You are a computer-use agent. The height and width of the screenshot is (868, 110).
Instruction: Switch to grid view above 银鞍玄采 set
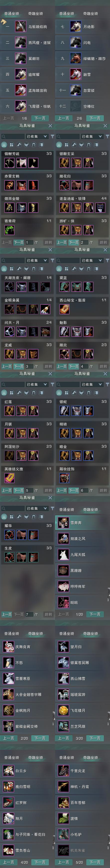(67, 145)
